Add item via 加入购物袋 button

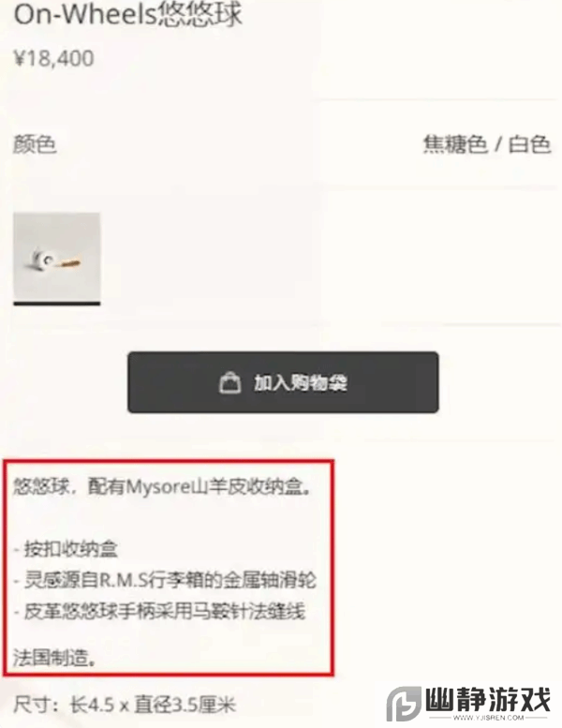pyautogui.click(x=283, y=382)
